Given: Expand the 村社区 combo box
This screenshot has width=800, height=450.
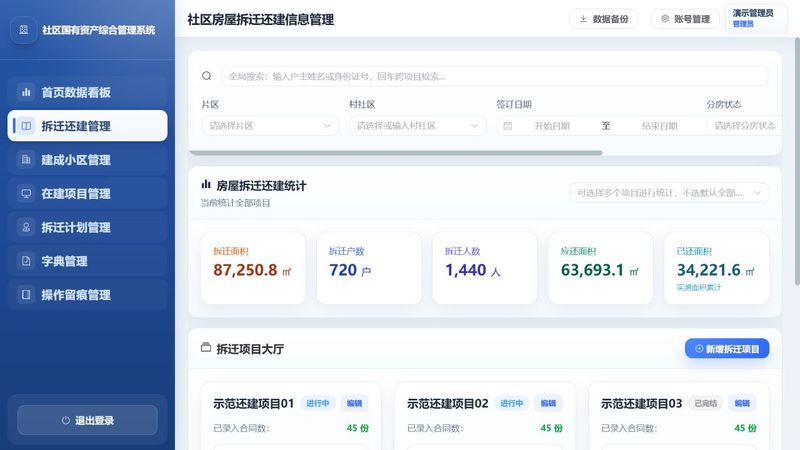Looking at the screenshot, I should pos(417,126).
